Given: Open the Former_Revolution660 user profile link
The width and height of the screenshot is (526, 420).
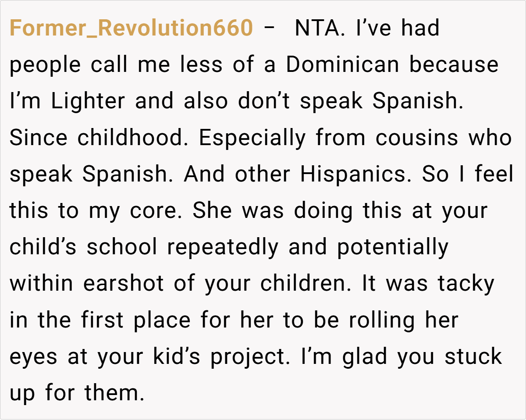Looking at the screenshot, I should [131, 29].
